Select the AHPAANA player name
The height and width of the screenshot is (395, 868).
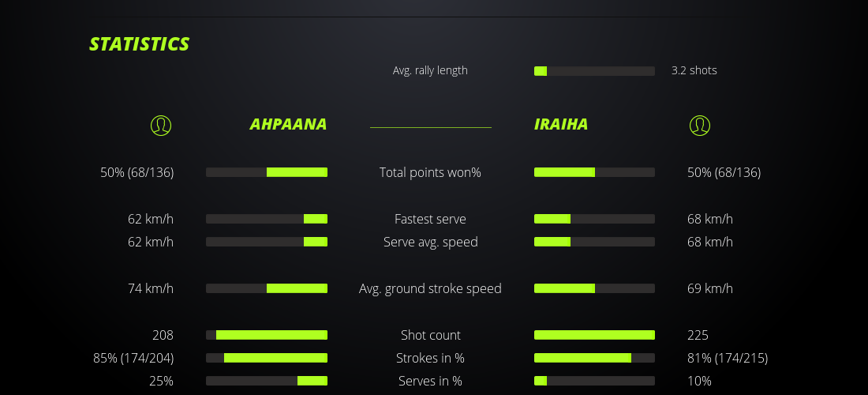288,124
